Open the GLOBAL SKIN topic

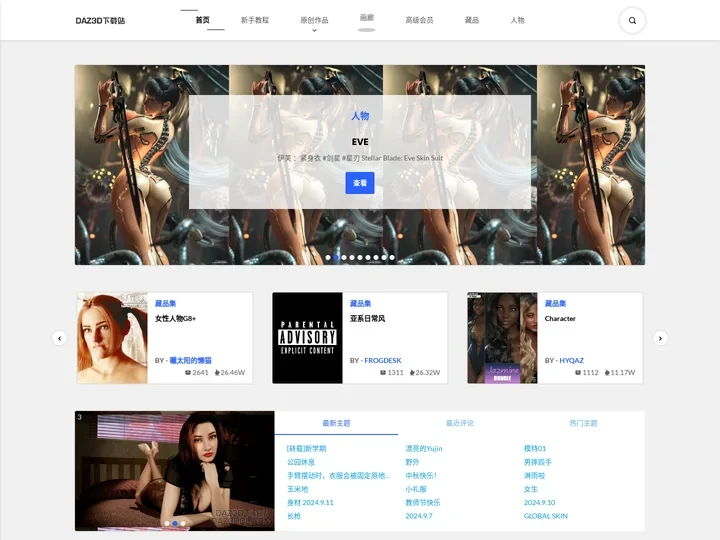click(x=546, y=516)
